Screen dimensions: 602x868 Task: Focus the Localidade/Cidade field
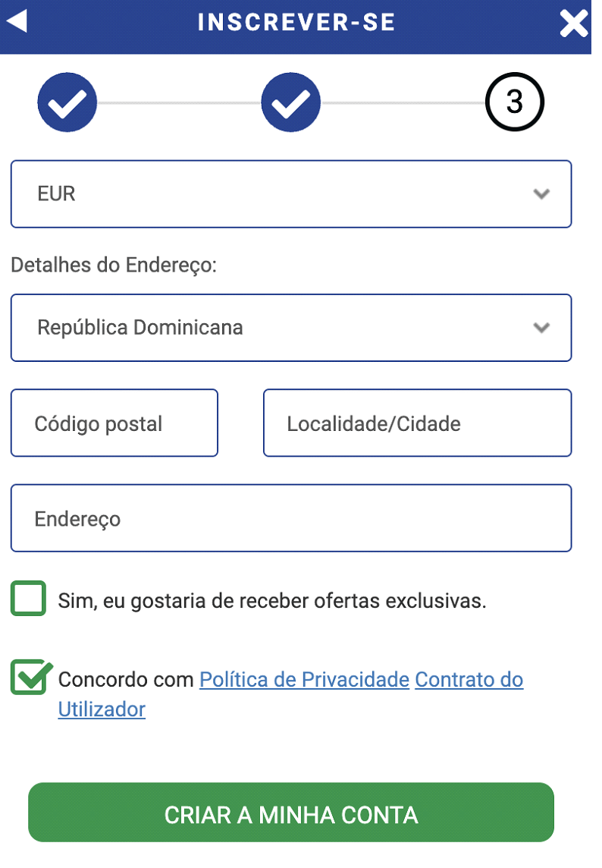[417, 423]
